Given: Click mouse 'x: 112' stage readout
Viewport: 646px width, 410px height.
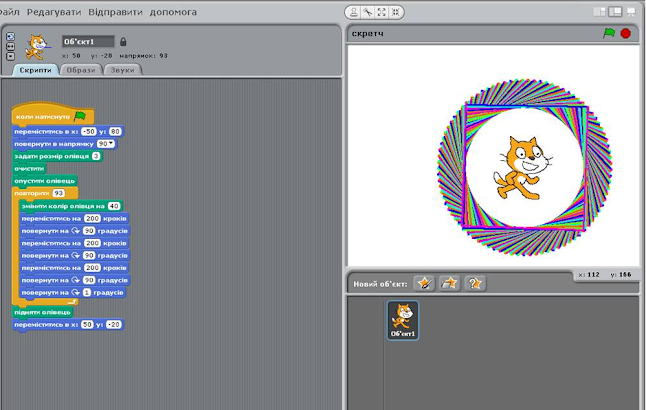Looking at the screenshot, I should pyautogui.click(x=589, y=275).
